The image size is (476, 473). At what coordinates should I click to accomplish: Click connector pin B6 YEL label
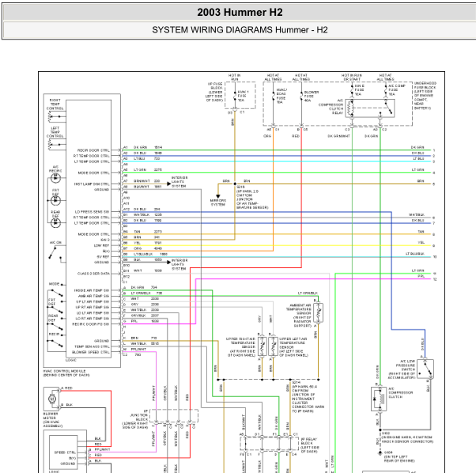[137, 243]
